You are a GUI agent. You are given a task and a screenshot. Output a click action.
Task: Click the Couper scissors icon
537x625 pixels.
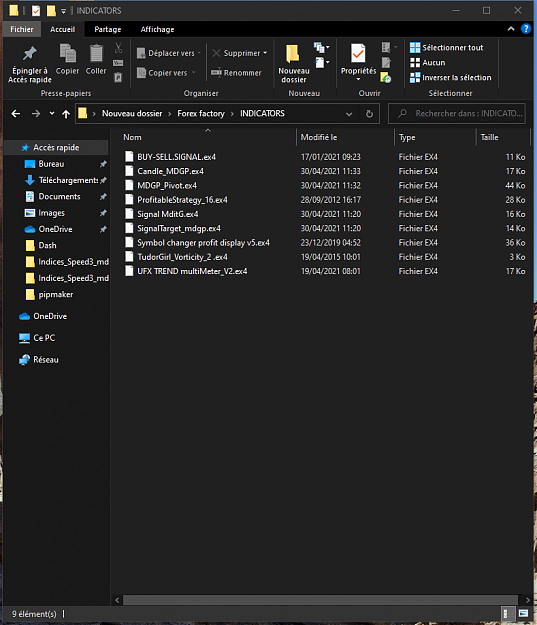click(x=118, y=48)
